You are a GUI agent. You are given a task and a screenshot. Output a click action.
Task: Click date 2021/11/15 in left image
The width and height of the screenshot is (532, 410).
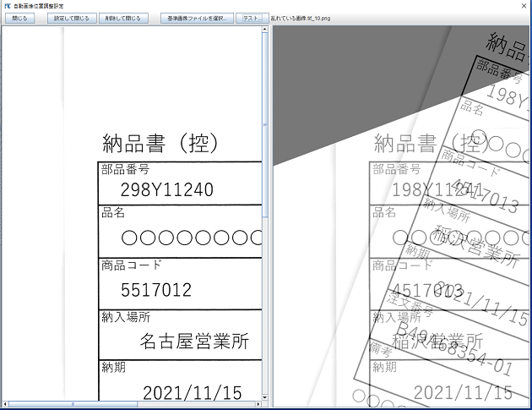click(x=193, y=393)
